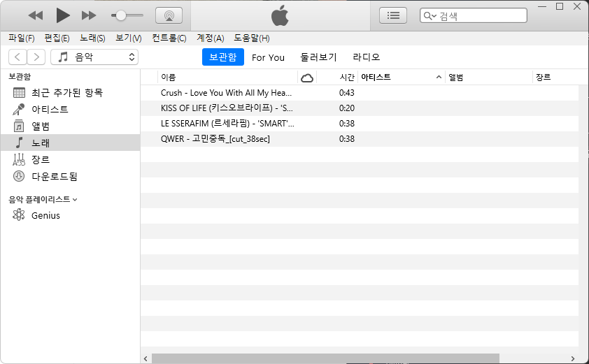
Task: Select the LE SSERAFIM 'SMART' song row
Action: coord(360,124)
